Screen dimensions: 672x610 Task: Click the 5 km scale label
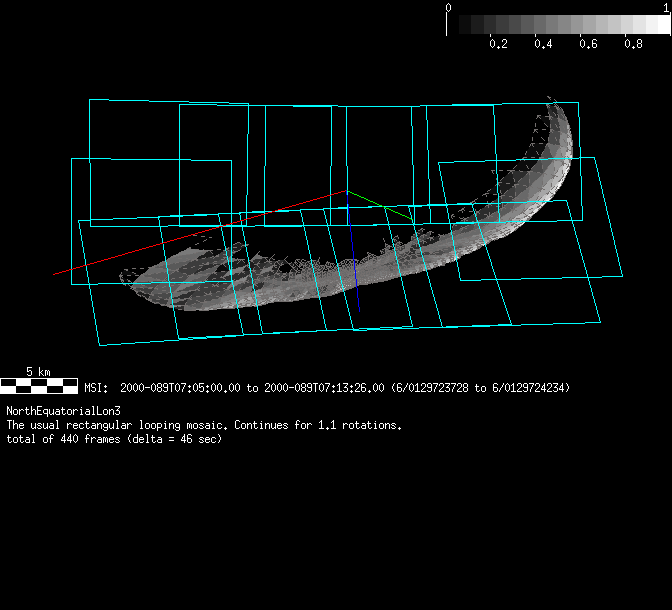point(38,371)
